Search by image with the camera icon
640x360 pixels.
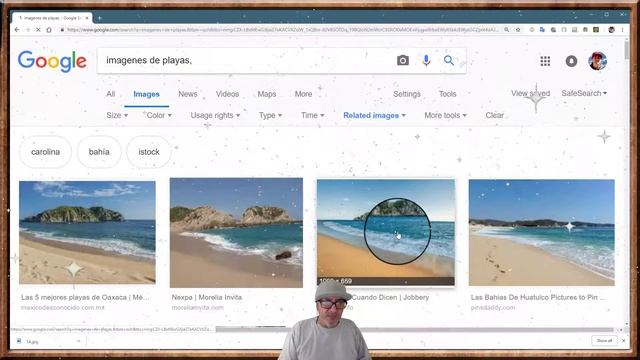[402, 60]
